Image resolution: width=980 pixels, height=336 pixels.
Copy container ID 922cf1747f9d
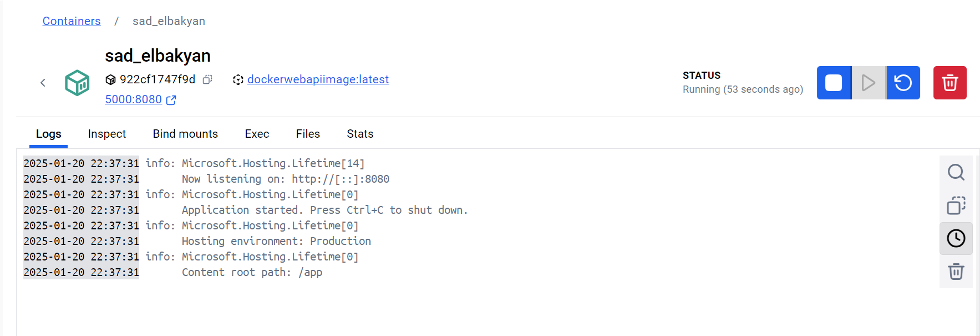[207, 79]
